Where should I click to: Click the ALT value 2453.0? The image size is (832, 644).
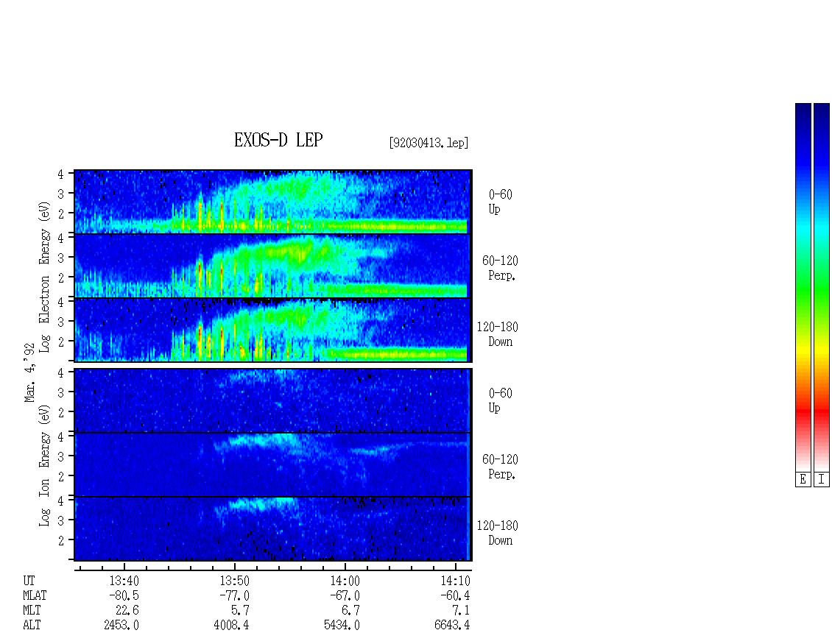click(121, 626)
